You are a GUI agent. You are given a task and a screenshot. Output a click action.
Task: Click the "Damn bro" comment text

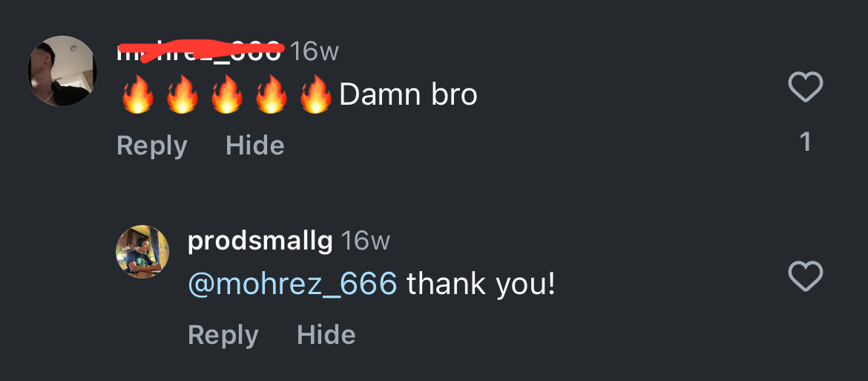408,95
